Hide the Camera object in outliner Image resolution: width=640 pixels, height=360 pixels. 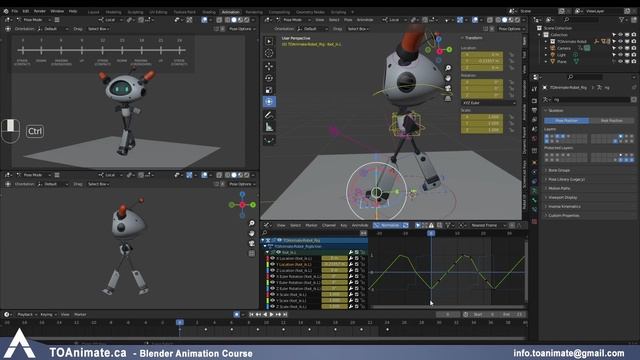point(620,48)
